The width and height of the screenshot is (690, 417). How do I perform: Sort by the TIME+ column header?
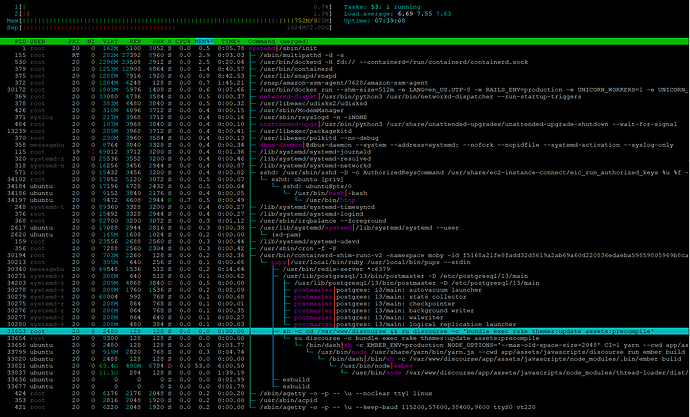[231, 41]
